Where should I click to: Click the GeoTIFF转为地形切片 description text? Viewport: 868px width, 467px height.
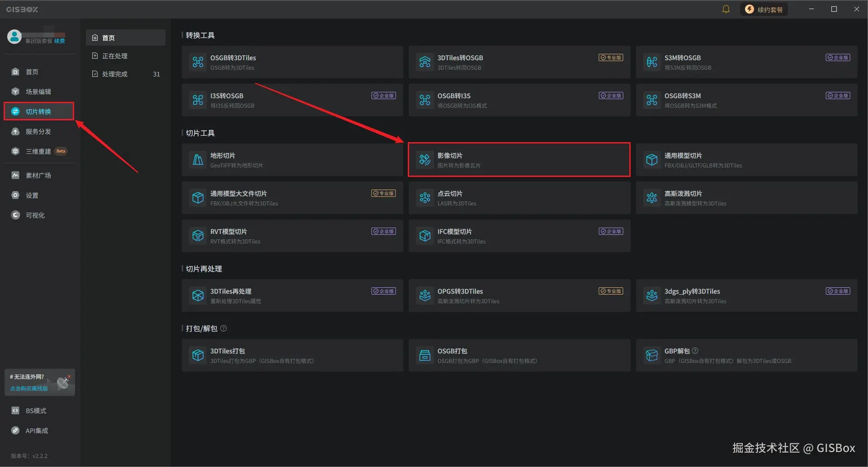coord(236,166)
